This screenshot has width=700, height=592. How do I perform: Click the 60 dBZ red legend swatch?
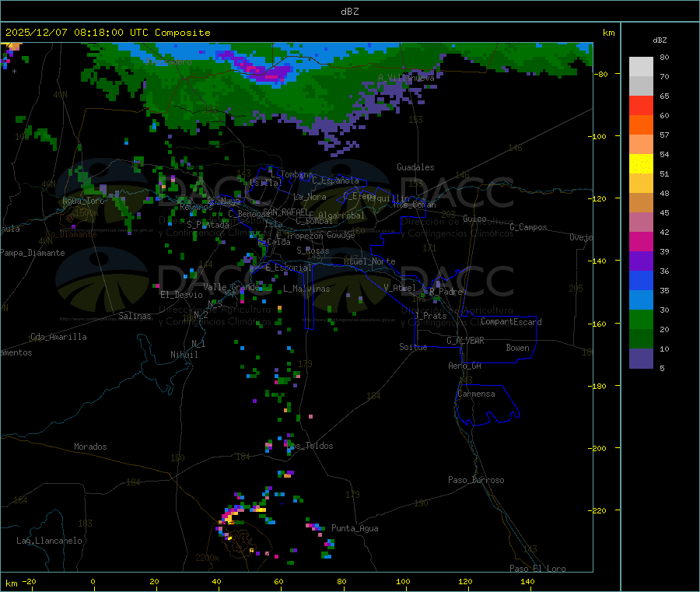(641, 105)
